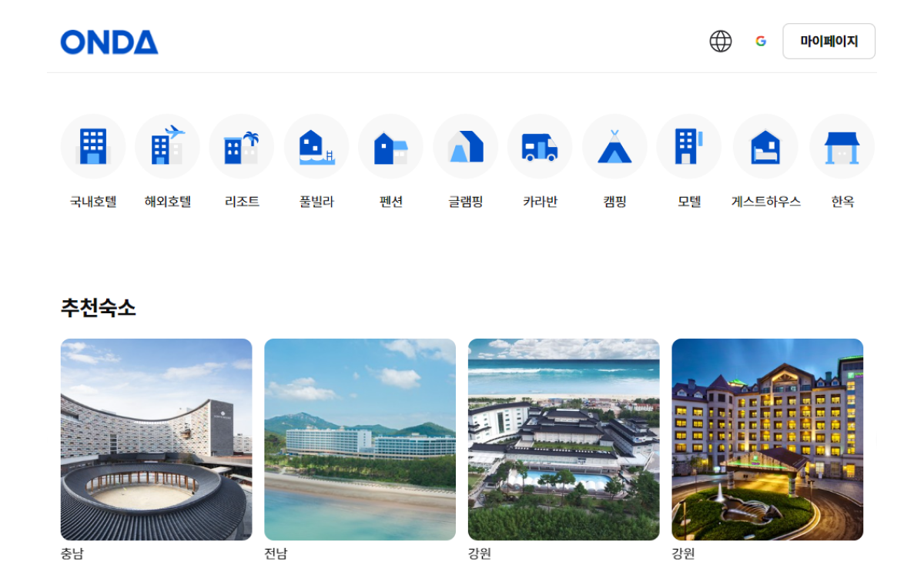Click the 카라반 label

(x=540, y=202)
